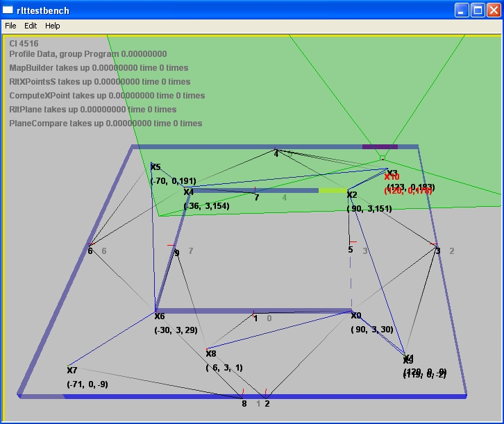Screen dimensions: 504x424
Task: Open the File menu
Action: coord(10,26)
